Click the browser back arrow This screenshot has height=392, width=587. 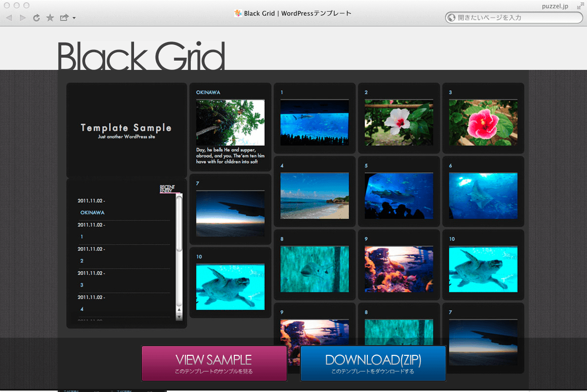point(9,18)
